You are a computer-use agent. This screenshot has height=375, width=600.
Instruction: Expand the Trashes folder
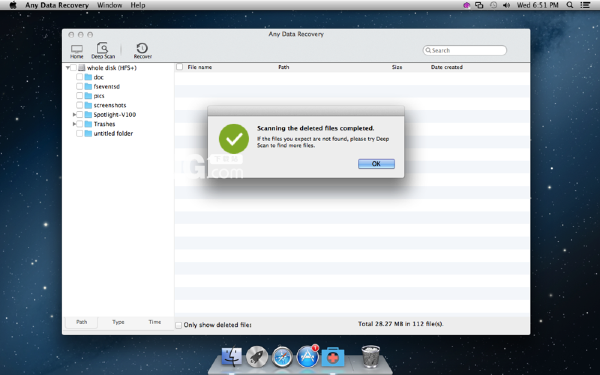click(74, 124)
